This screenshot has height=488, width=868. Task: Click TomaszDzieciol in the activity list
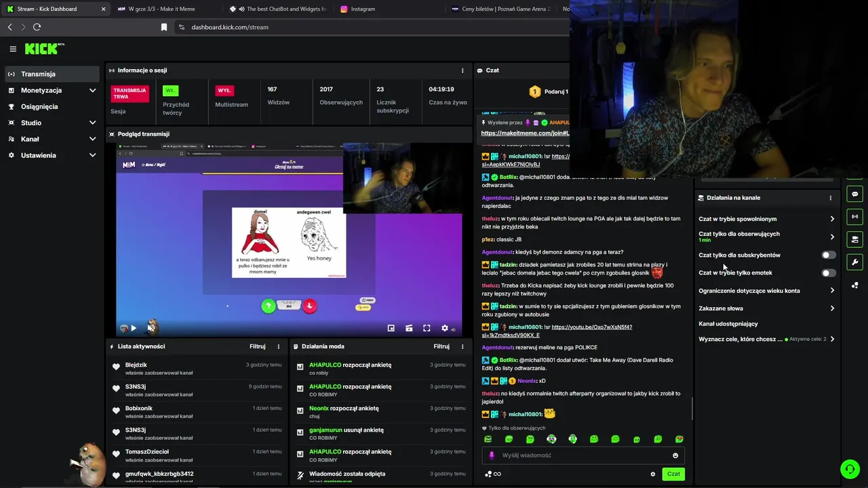click(x=146, y=451)
